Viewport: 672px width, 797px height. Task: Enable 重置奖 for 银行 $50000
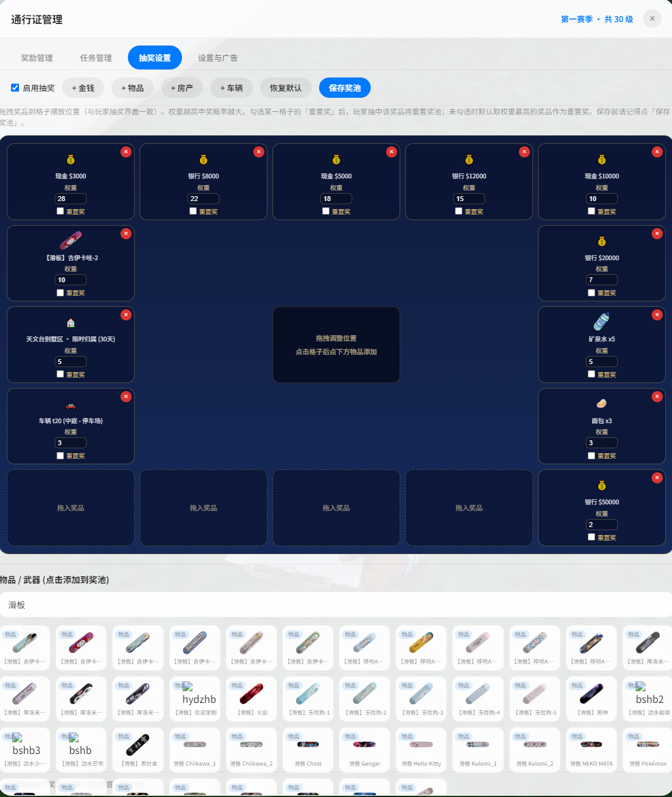point(591,537)
